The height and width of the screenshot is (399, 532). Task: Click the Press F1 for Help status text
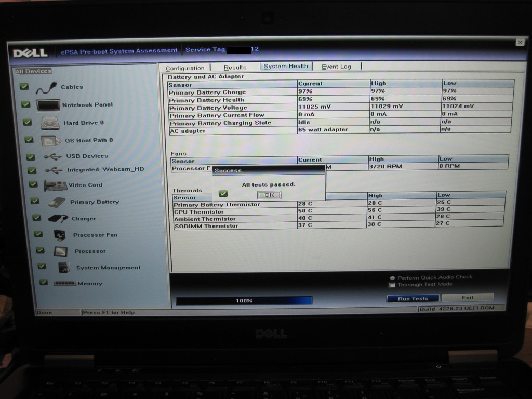coord(109,312)
